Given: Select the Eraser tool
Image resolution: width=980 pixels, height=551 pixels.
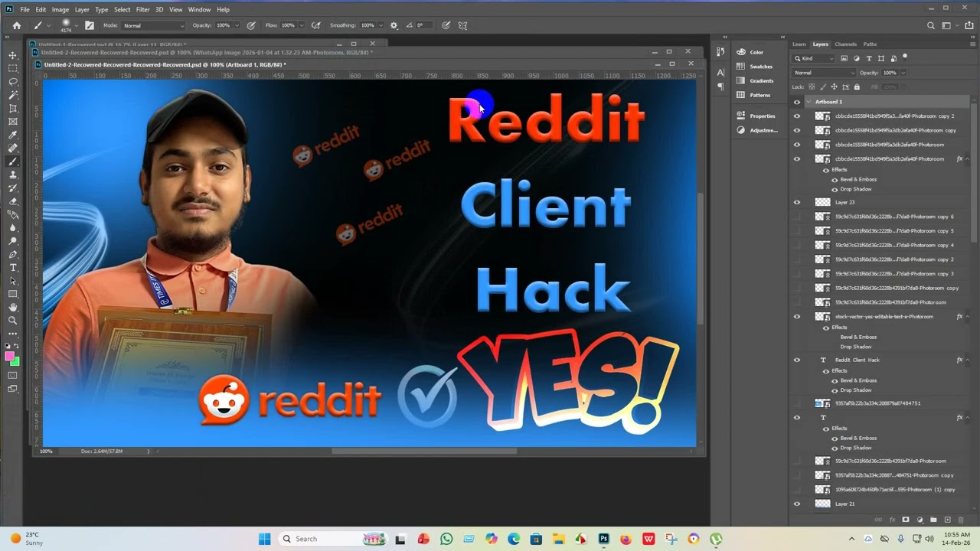Looking at the screenshot, I should tap(13, 201).
